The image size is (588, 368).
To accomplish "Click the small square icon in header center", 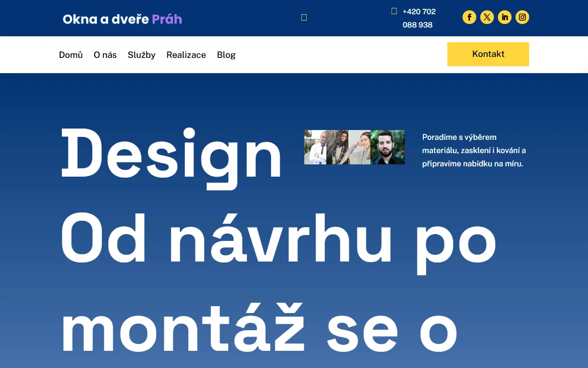I will click(304, 18).
